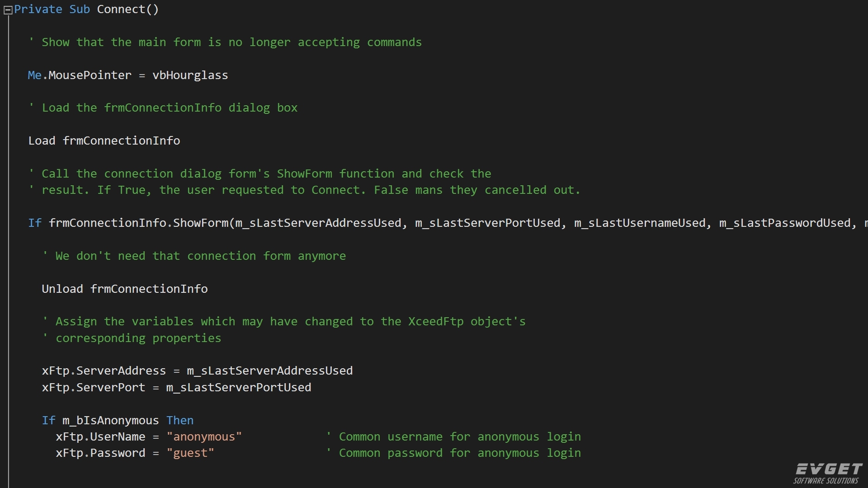Click the xFtp.ServerAddress assignment line

click(x=197, y=371)
